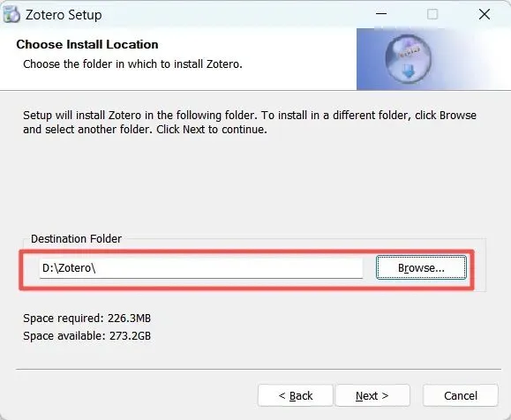Click the Zotero Setup title bar icon
Image resolution: width=511 pixels, height=420 pixels.
(x=11, y=15)
